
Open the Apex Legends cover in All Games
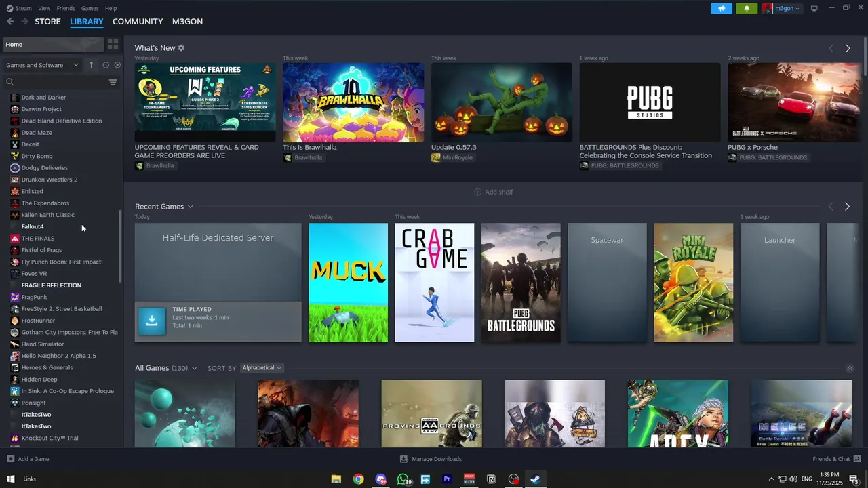click(678, 413)
